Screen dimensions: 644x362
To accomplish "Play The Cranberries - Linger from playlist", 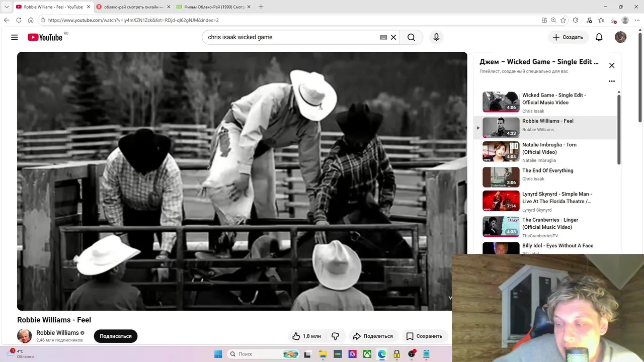I will point(545,227).
